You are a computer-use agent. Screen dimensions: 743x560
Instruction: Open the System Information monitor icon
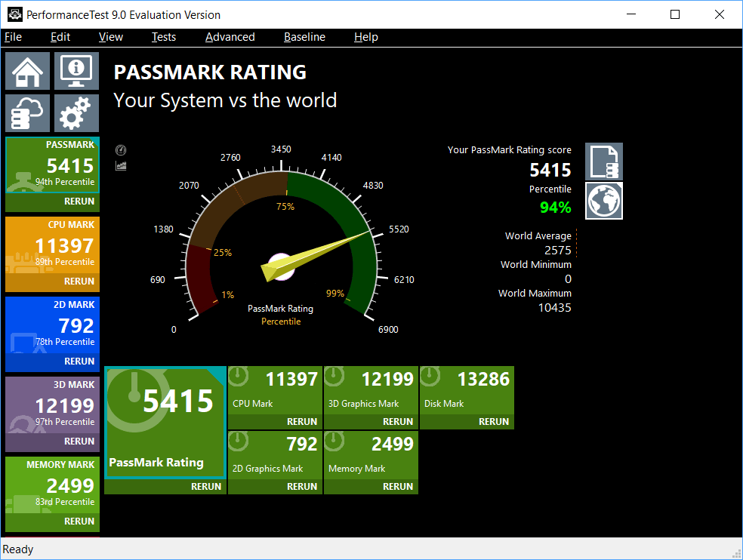[x=76, y=71]
